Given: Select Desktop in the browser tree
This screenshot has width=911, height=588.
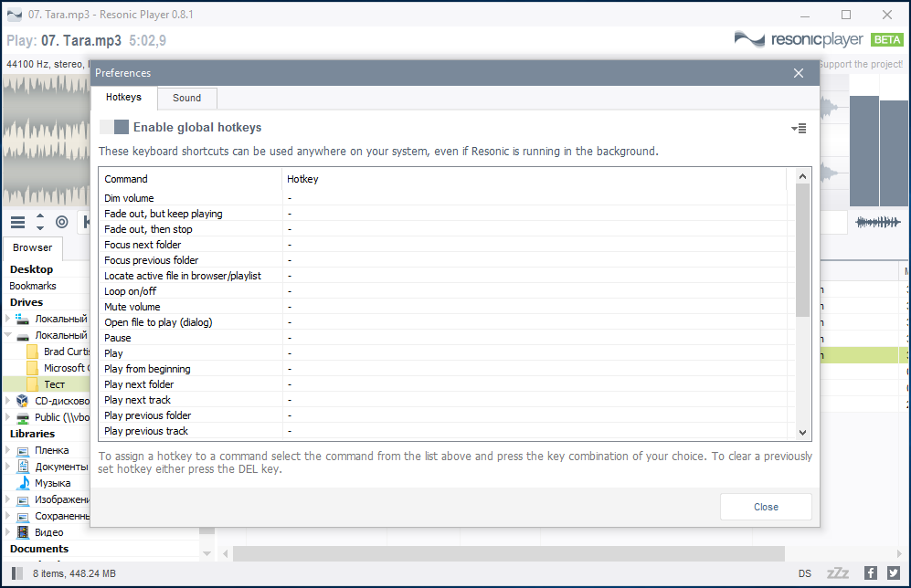Looking at the screenshot, I should click(x=31, y=269).
